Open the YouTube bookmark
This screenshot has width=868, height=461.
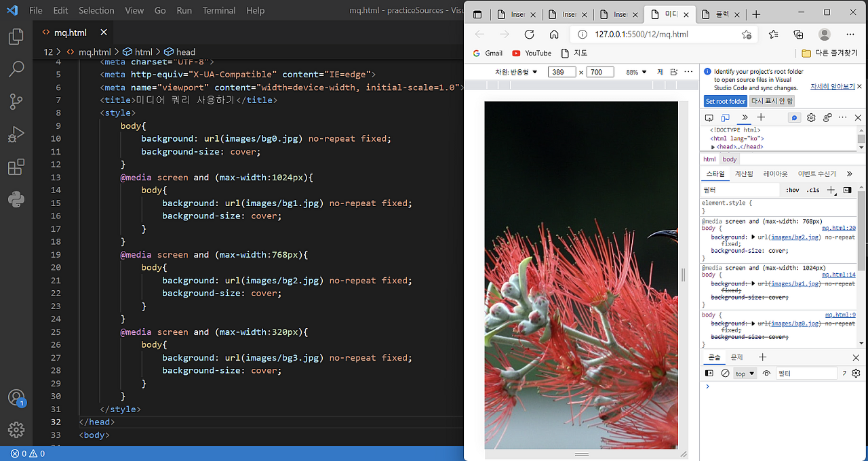tap(532, 53)
